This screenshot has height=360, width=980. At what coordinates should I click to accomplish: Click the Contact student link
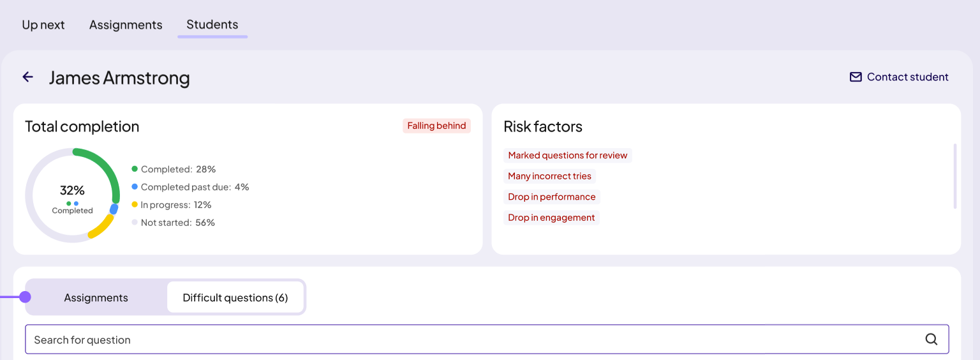click(899, 77)
